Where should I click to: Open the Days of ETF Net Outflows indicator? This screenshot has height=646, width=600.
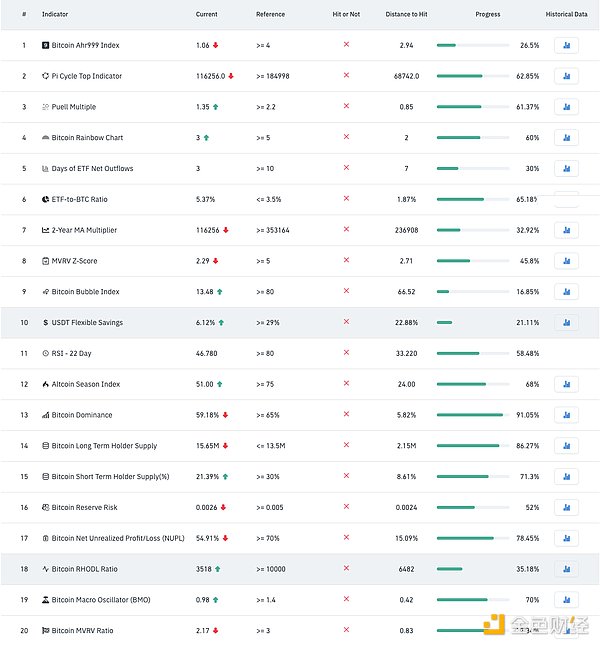coord(92,169)
